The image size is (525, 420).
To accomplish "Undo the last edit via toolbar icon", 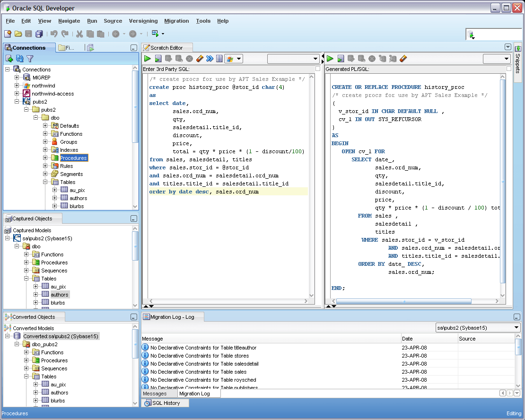I will (x=53, y=34).
